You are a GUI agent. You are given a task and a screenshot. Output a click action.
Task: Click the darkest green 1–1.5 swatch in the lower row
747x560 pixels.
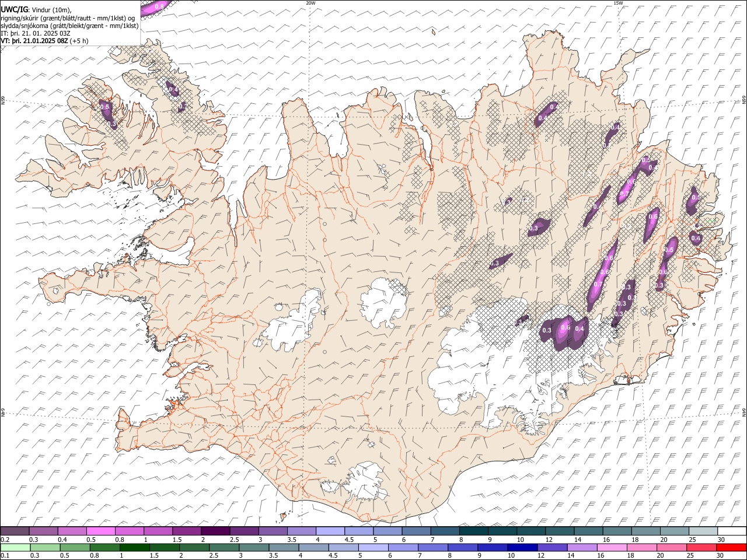click(135, 547)
